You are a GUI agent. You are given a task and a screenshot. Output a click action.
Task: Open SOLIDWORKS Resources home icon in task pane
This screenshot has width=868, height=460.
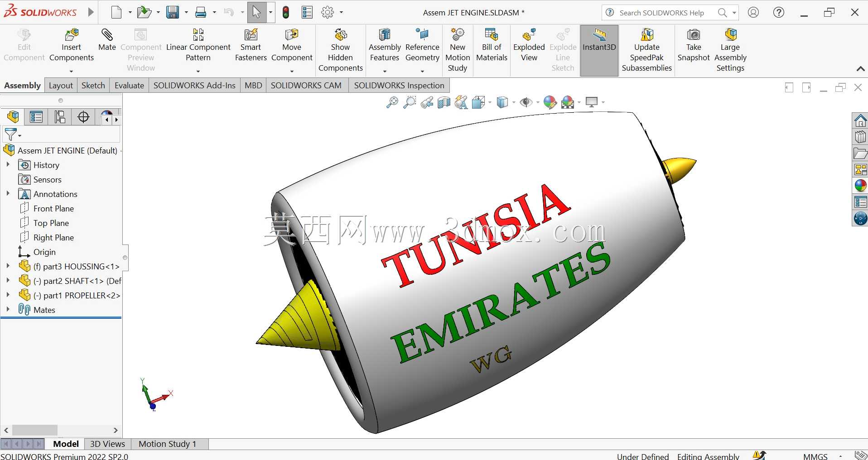[860, 120]
